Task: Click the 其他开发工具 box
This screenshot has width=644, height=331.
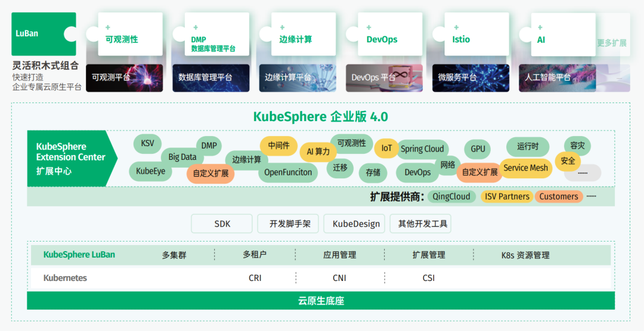Action: 420,224
